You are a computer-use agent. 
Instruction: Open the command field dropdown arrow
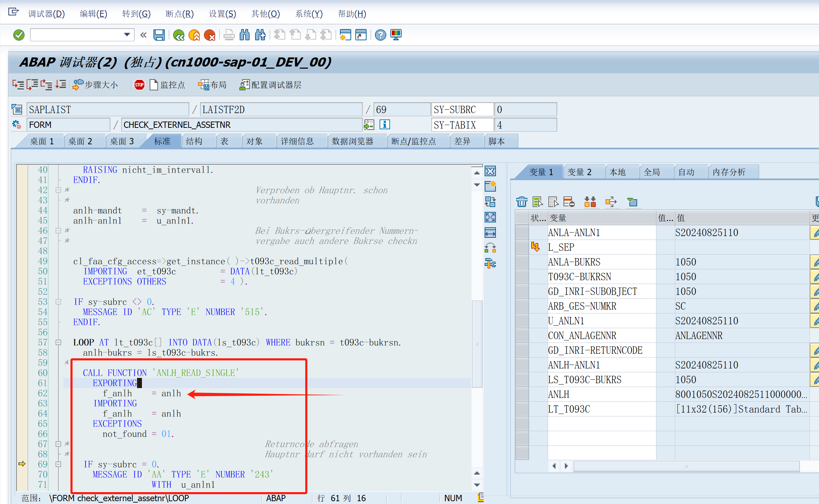click(127, 35)
